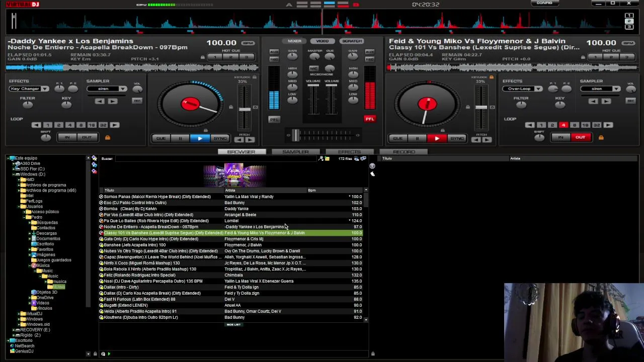Click the right deck pitch slider handle

coord(481,107)
